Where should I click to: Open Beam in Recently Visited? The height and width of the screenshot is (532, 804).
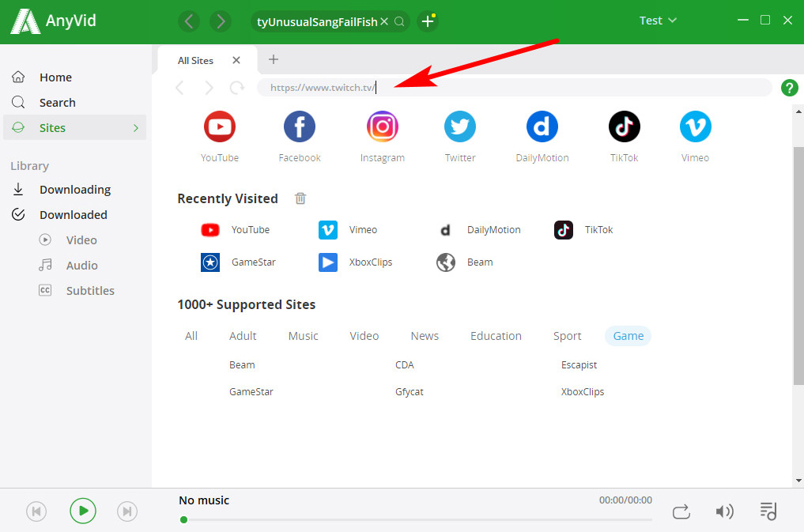(465, 262)
